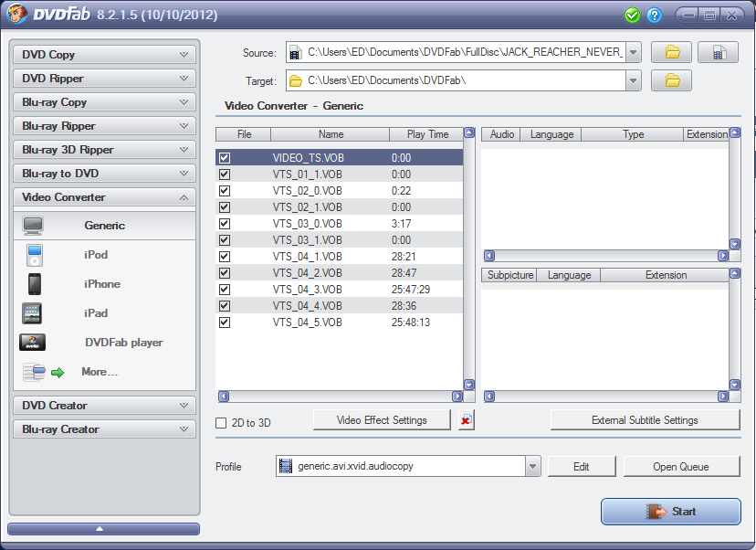Click the green checkmark status icon

(x=632, y=16)
